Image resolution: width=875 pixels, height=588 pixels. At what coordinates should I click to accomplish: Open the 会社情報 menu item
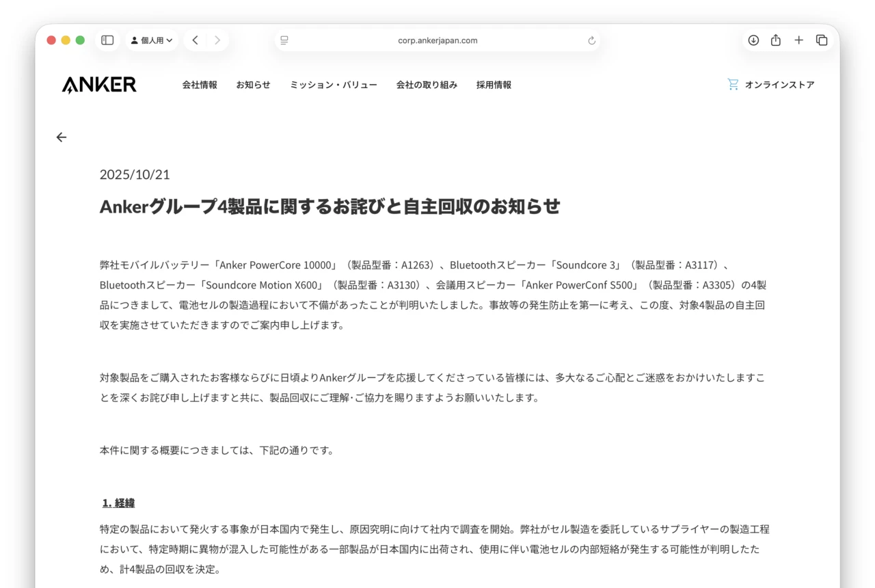(200, 85)
